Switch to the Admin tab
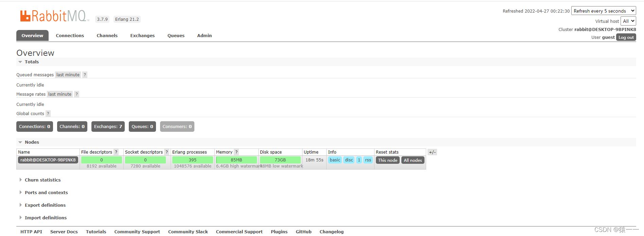The height and width of the screenshot is (236, 644). [205, 35]
